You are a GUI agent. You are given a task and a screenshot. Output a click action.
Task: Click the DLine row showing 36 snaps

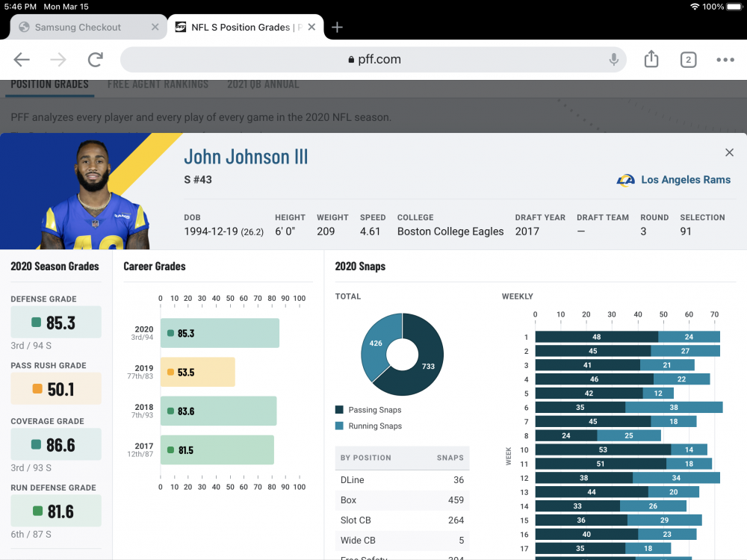tap(402, 480)
